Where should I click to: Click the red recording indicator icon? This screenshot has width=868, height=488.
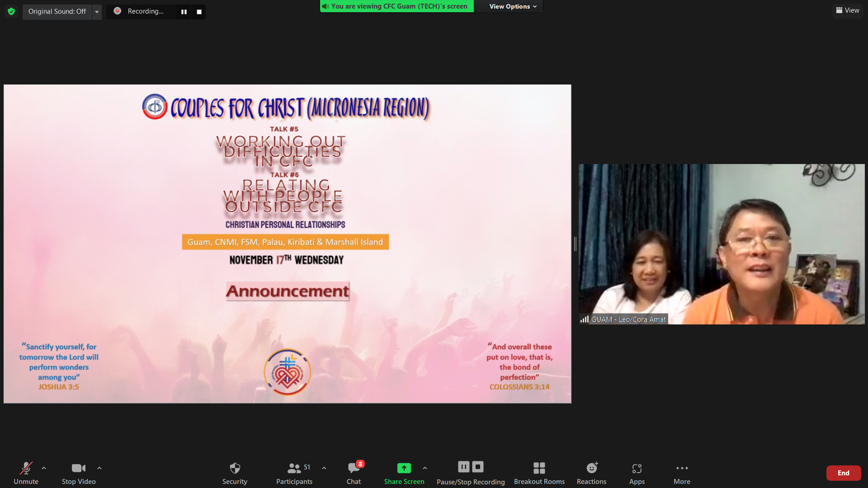point(118,11)
